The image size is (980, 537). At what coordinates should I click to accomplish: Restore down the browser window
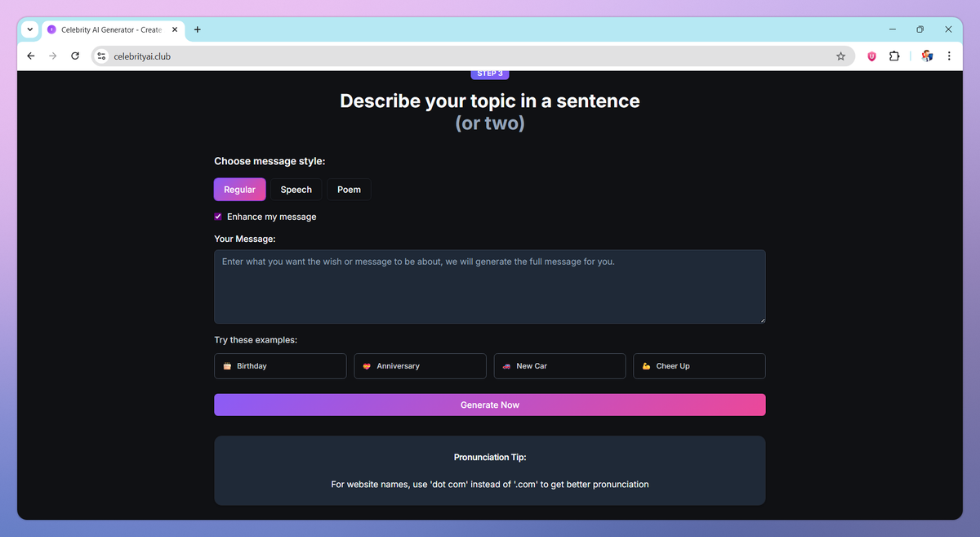point(920,29)
